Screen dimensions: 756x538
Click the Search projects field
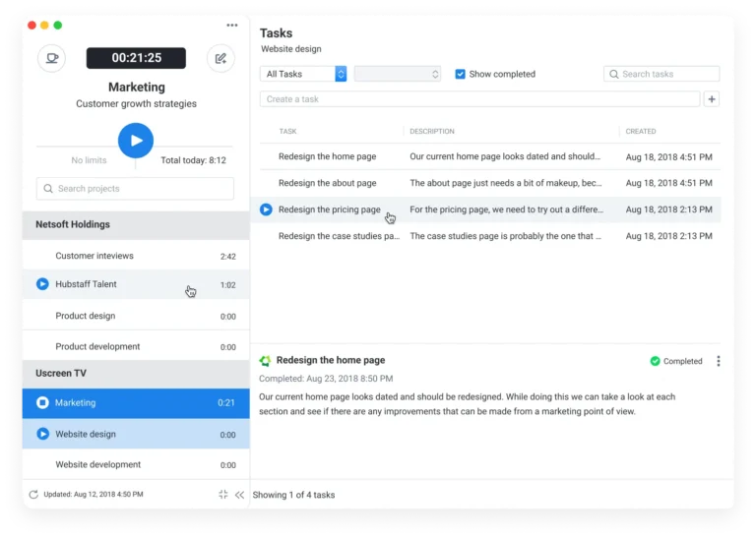tap(135, 188)
